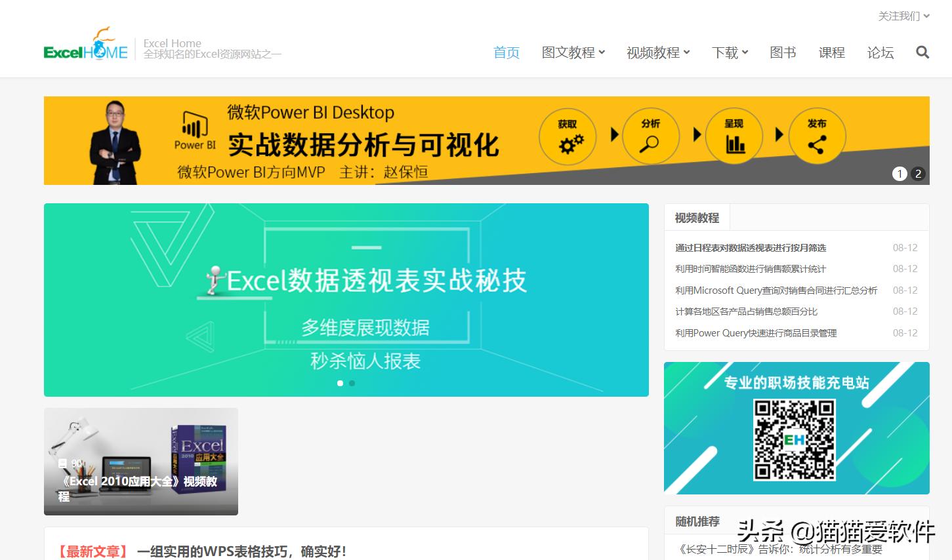The width and height of the screenshot is (952, 560).
Task: Click the Power BI logo in the banner
Action: point(194,129)
